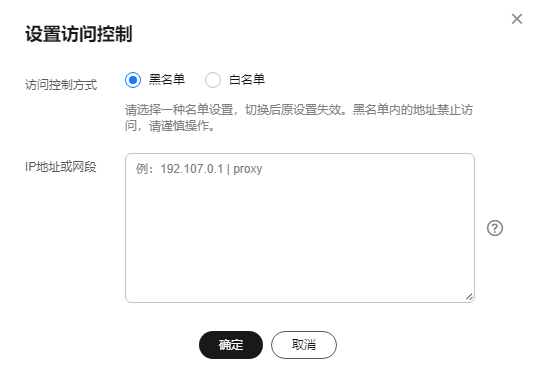Click empty center of IP text area
This screenshot has height=383, width=537.
click(300, 233)
